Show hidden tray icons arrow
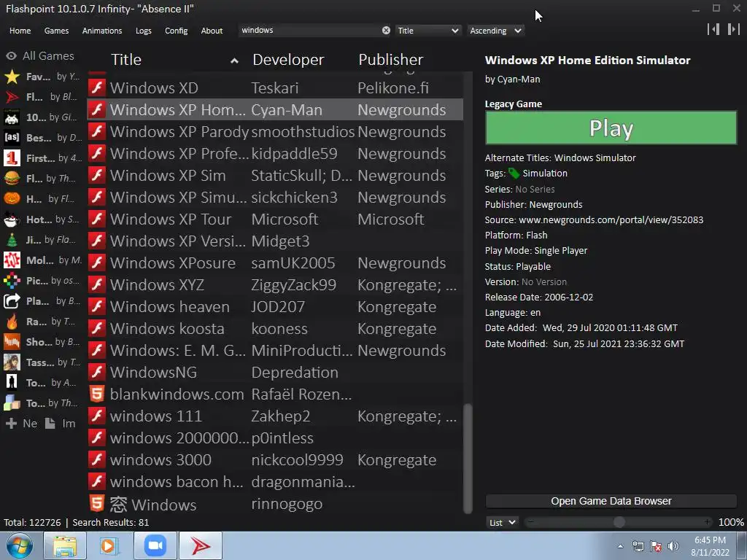 click(620, 546)
